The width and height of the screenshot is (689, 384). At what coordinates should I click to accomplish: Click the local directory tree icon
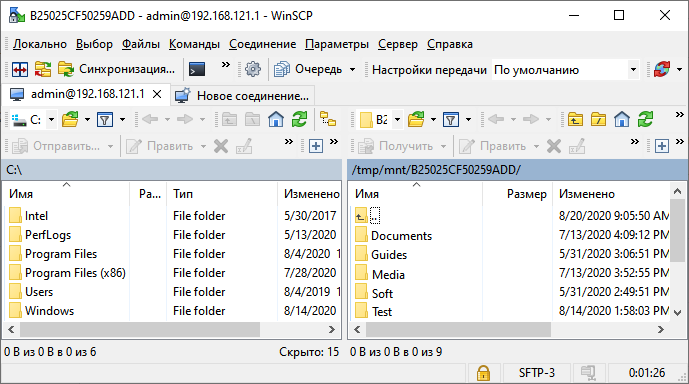pos(328,120)
